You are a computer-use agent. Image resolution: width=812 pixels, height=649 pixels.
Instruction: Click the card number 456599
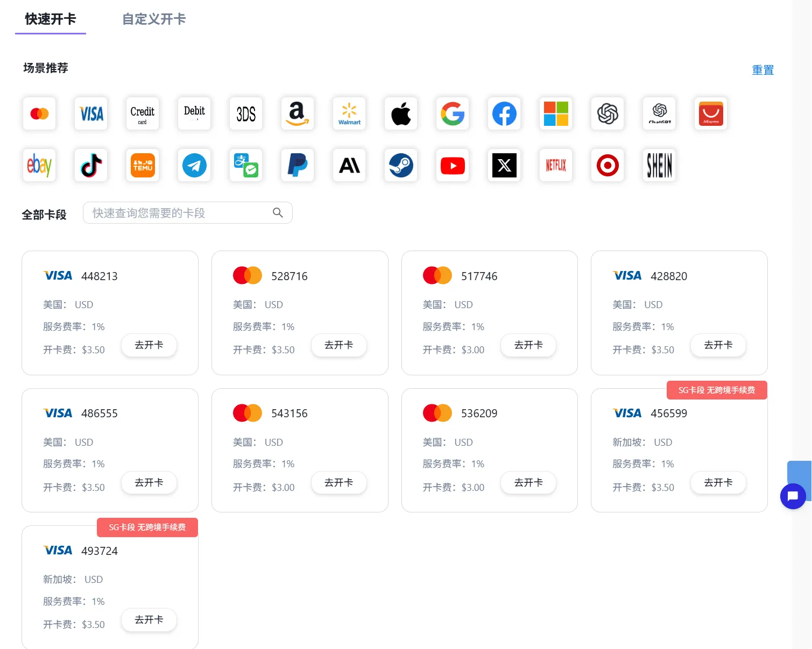click(669, 413)
